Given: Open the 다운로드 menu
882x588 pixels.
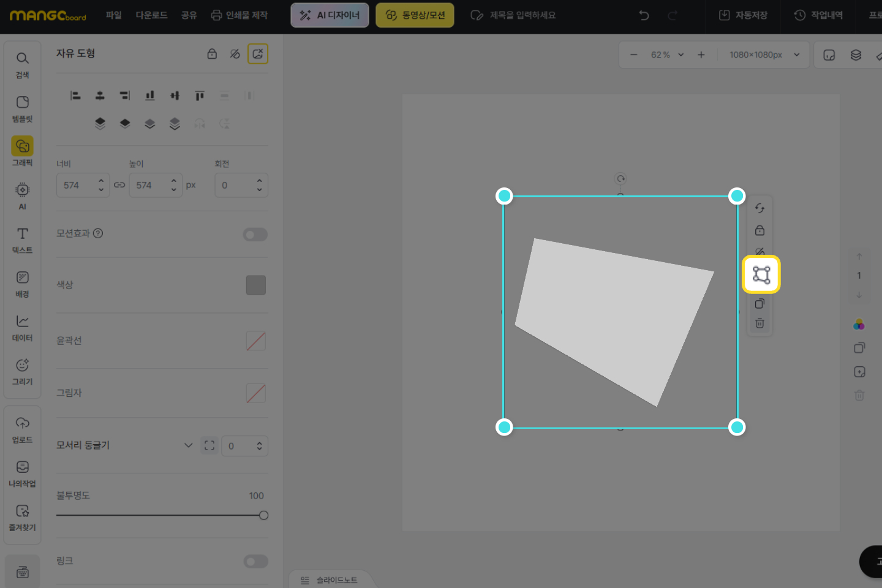Looking at the screenshot, I should (151, 15).
